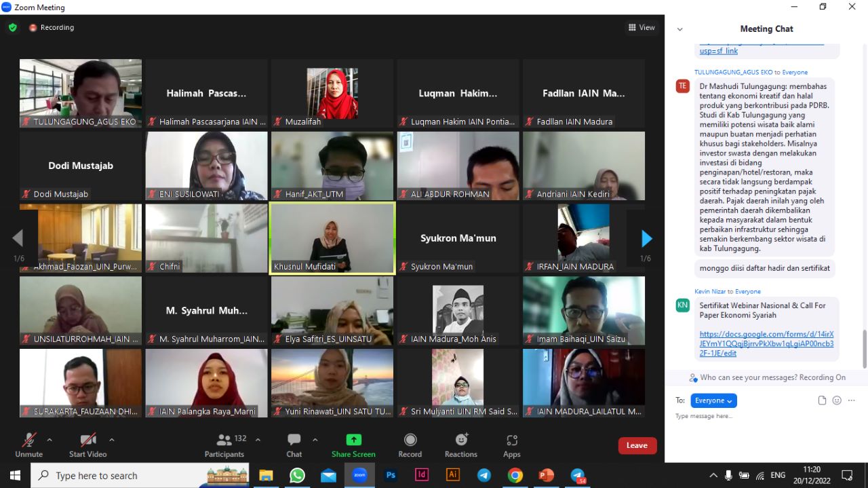Open the Participants panel

tap(224, 445)
